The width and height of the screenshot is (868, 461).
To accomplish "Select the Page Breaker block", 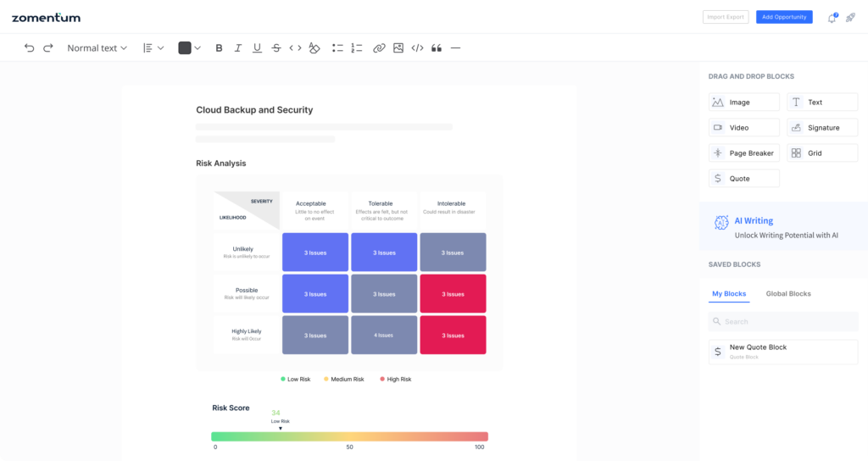I will click(x=744, y=153).
